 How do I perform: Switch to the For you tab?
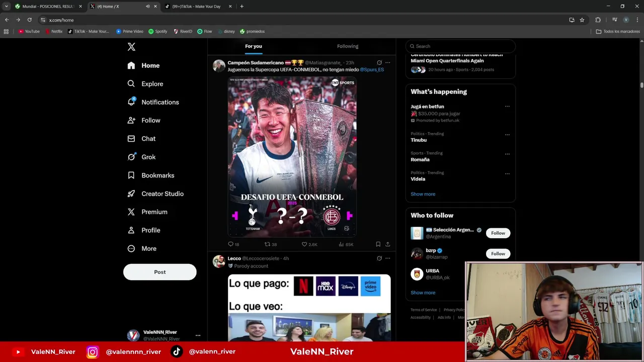pyautogui.click(x=254, y=46)
